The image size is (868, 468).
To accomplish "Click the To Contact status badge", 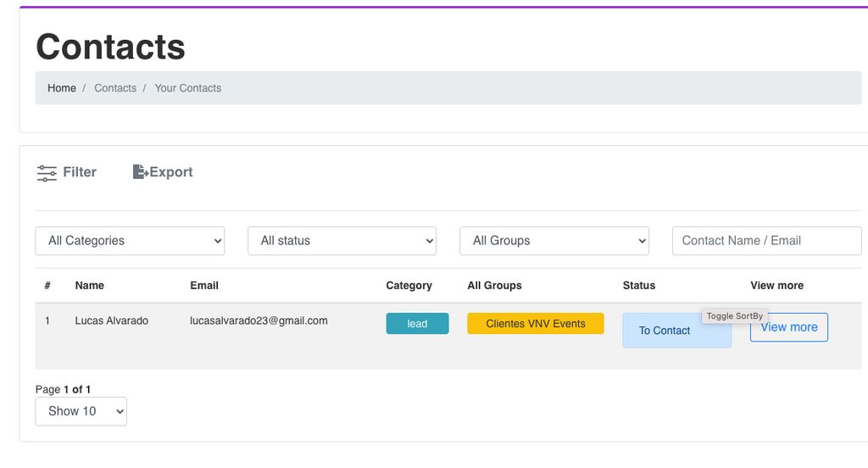I will 677,331.
